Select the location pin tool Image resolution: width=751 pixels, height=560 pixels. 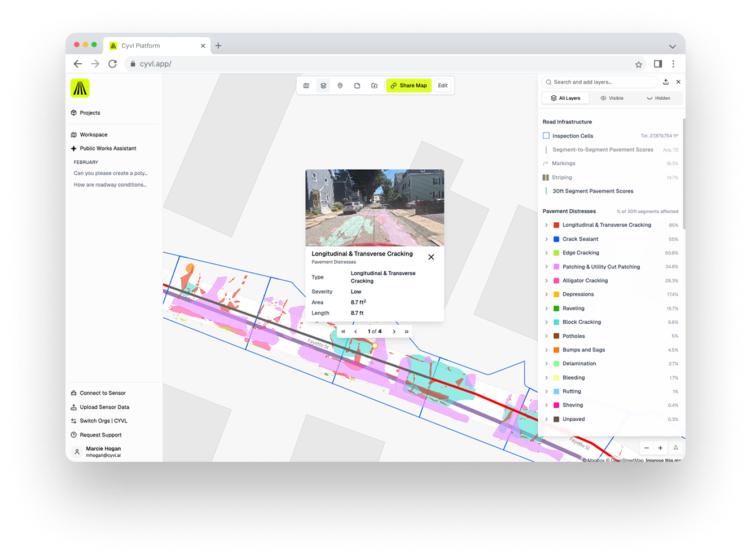[x=340, y=86]
